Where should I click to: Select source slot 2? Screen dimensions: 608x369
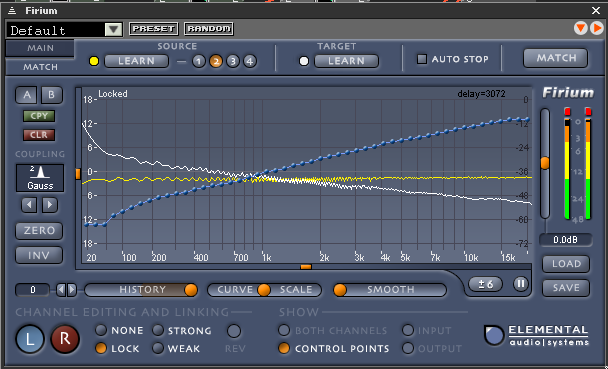click(x=216, y=61)
